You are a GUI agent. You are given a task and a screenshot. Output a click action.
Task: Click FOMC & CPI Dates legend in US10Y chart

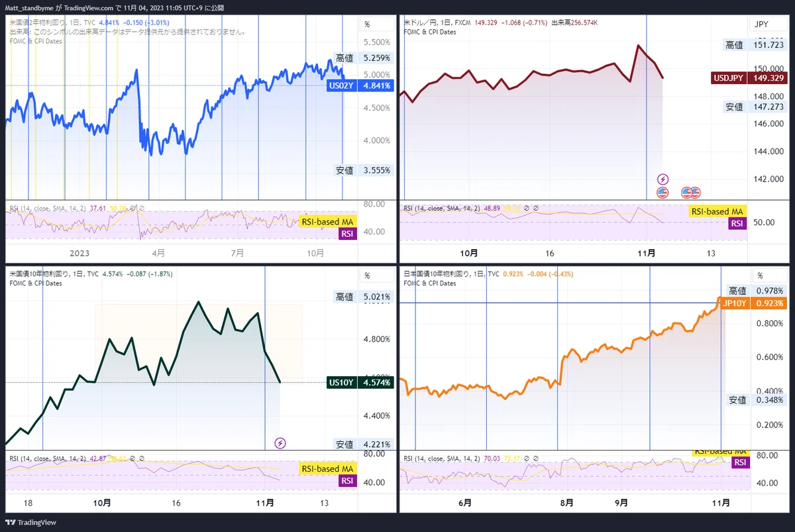point(36,283)
